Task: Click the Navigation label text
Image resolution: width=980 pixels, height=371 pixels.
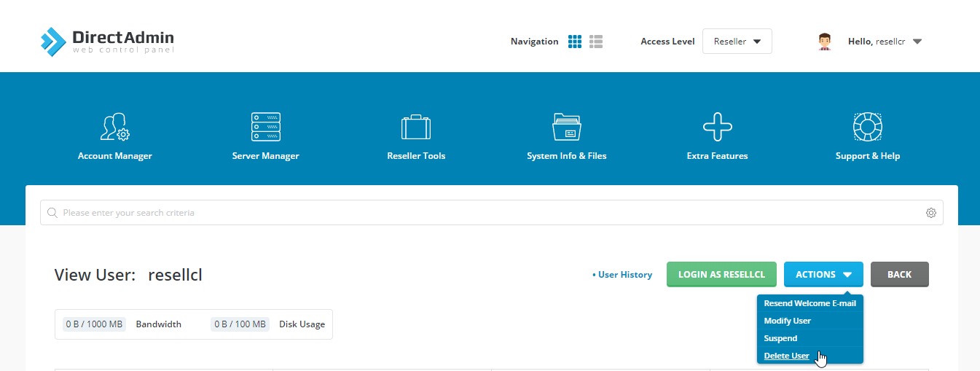Action: tap(535, 42)
